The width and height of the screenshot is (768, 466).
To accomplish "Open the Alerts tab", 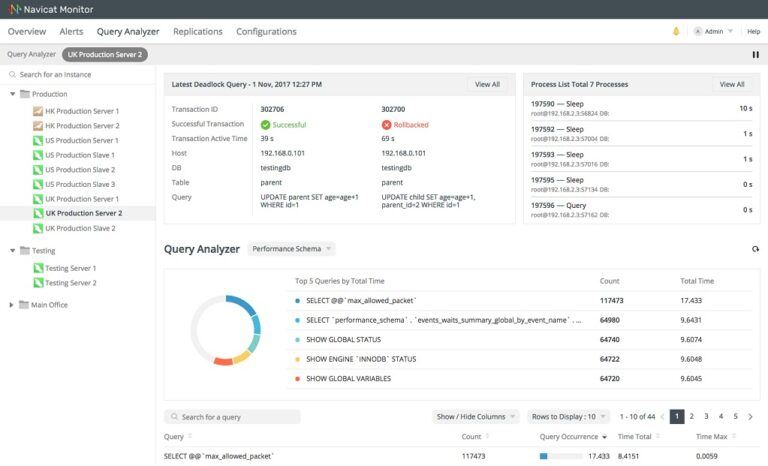I will point(72,31).
